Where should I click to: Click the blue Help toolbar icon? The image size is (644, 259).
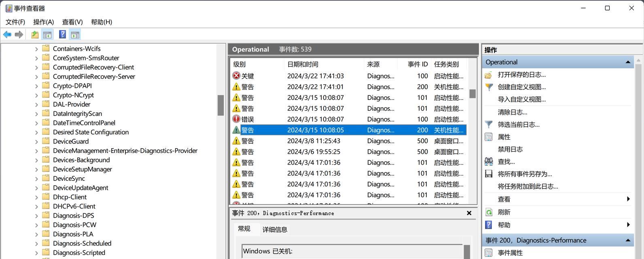point(62,34)
